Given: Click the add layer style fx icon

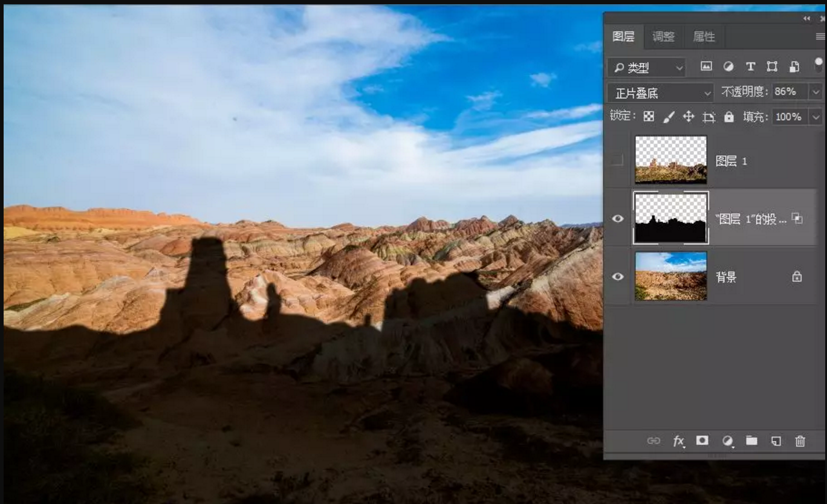Looking at the screenshot, I should point(678,441).
